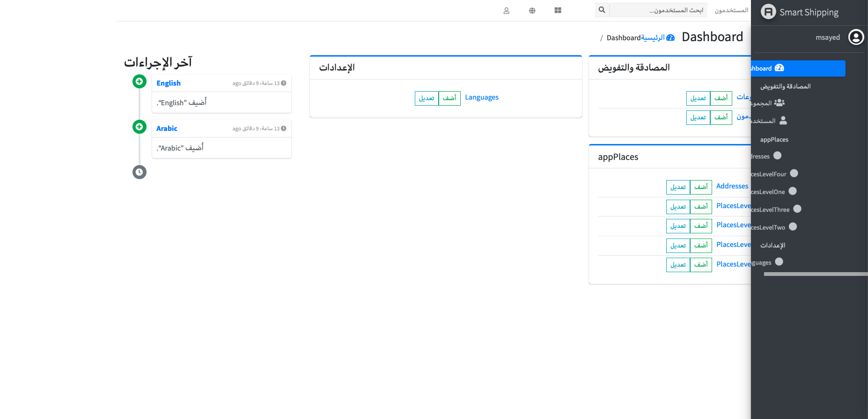Image resolution: width=868 pixels, height=419 pixels.
Task: Select PlacesLevelThree circle icon in sidebar
Action: click(x=797, y=209)
